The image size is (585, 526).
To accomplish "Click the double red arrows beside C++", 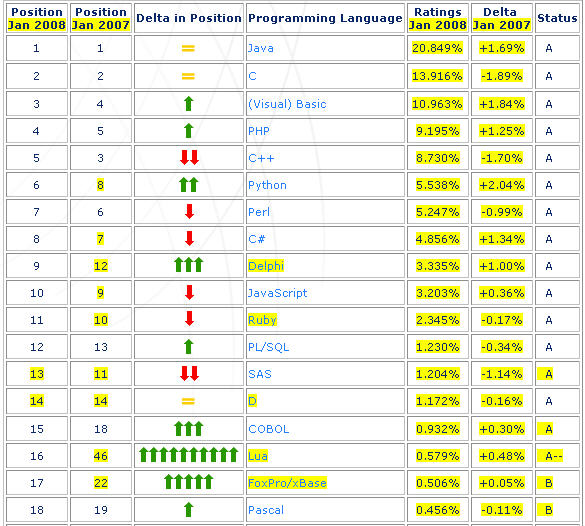I will pyautogui.click(x=189, y=158).
